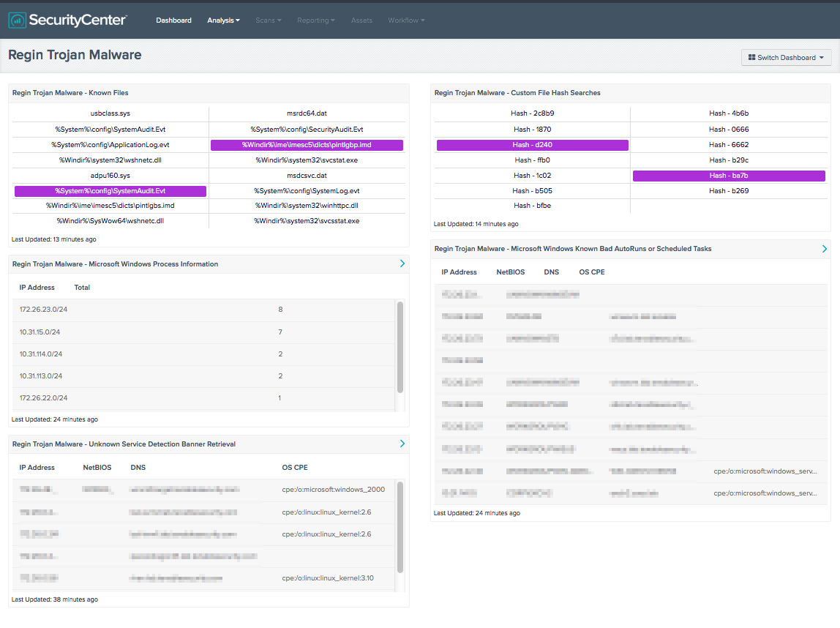Select the 172.26.23.0/24 row

tap(203, 310)
